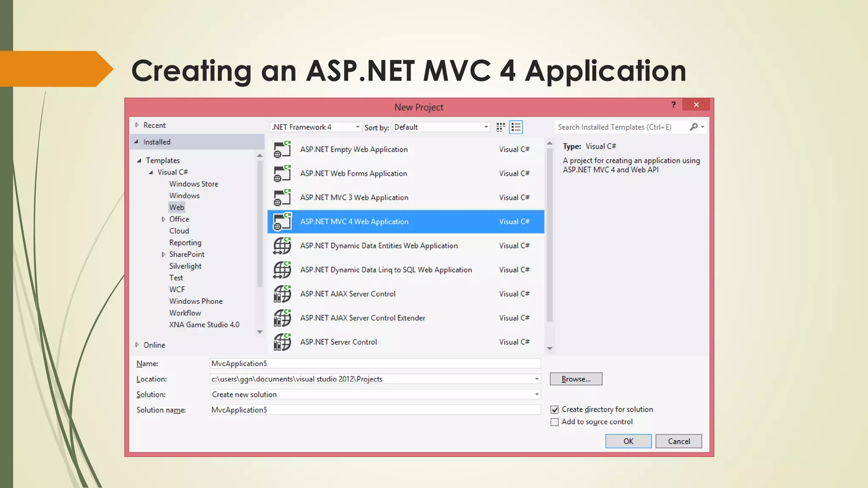Click the ASP.NET Server Control icon
868x488 pixels.
coord(282,342)
